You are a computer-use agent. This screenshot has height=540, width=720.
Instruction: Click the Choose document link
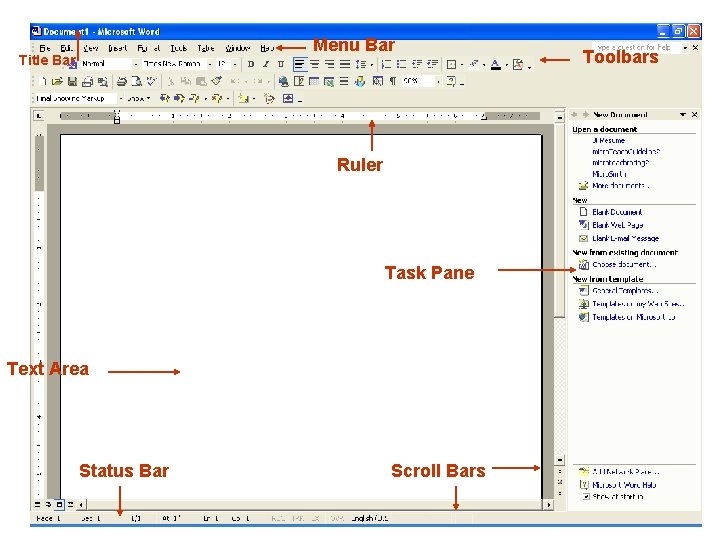624,264
